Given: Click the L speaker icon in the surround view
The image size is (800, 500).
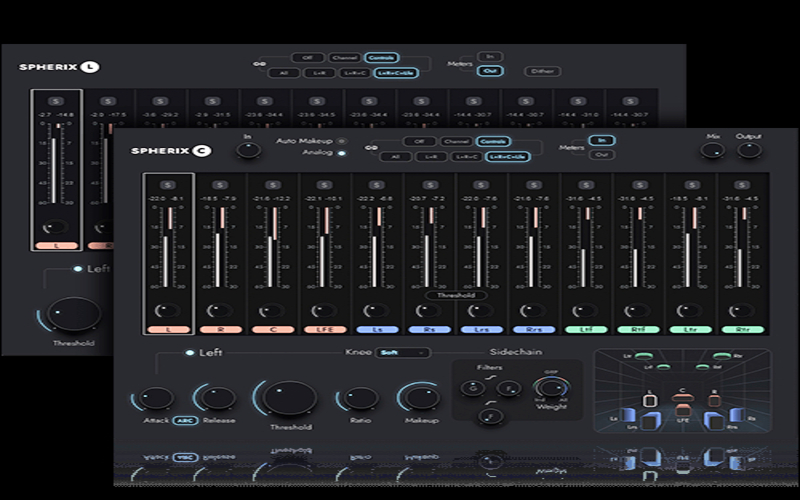Looking at the screenshot, I should pos(649,400).
